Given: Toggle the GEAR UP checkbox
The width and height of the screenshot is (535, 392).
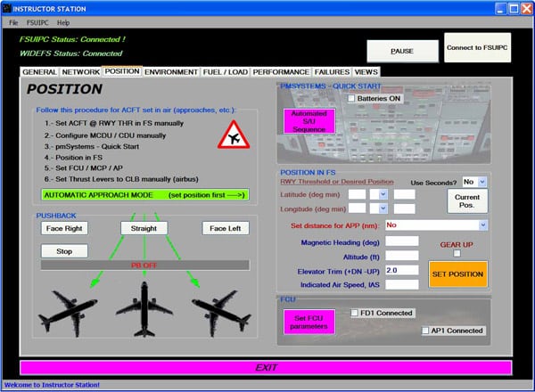Looking at the screenshot, I should 457,254.
